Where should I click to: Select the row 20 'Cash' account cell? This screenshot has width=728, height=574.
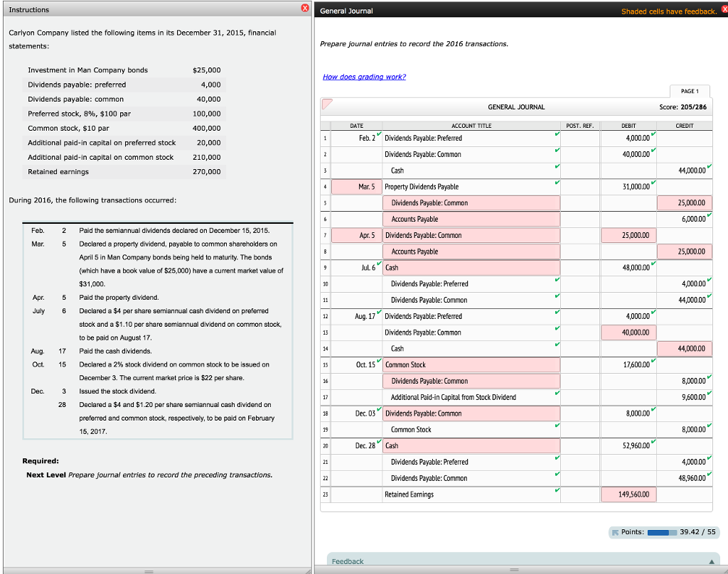point(471,445)
